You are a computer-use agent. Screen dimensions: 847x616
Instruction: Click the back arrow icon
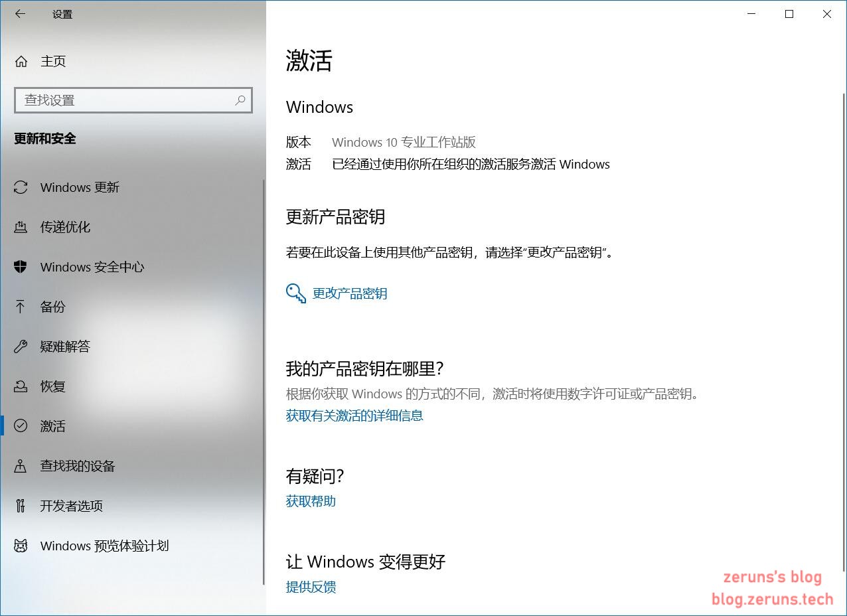(x=21, y=14)
